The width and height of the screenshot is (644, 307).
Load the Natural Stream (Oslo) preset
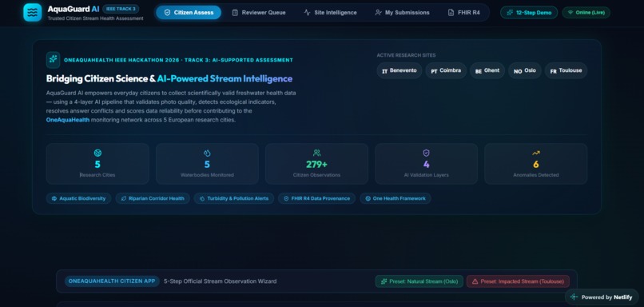click(x=419, y=281)
